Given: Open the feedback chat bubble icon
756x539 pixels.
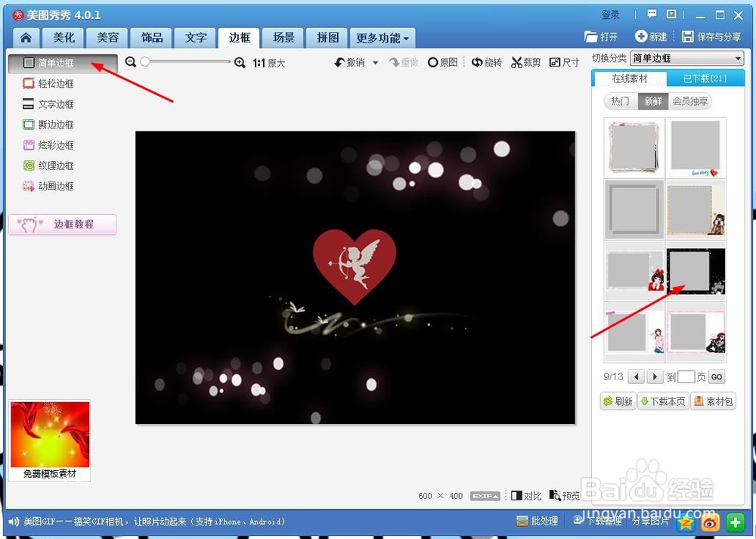Looking at the screenshot, I should tap(652, 14).
